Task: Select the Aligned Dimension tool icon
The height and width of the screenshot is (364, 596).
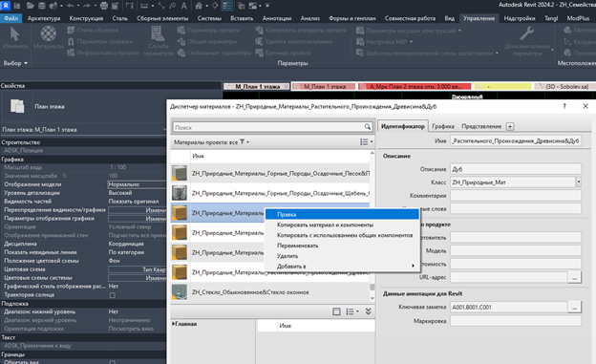Action: coord(144,6)
